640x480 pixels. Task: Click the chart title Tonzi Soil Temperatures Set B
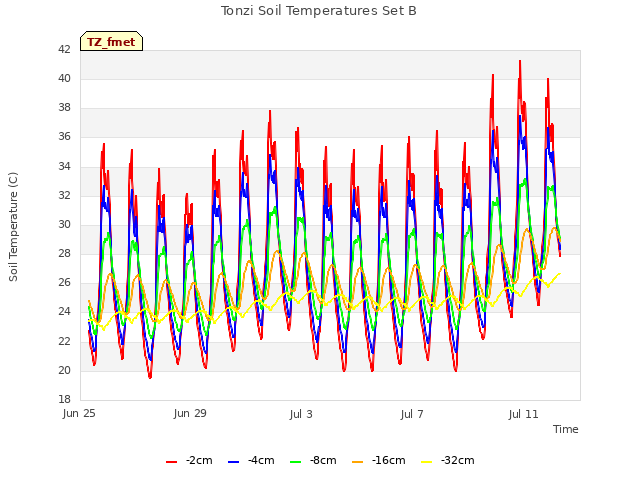(318, 11)
